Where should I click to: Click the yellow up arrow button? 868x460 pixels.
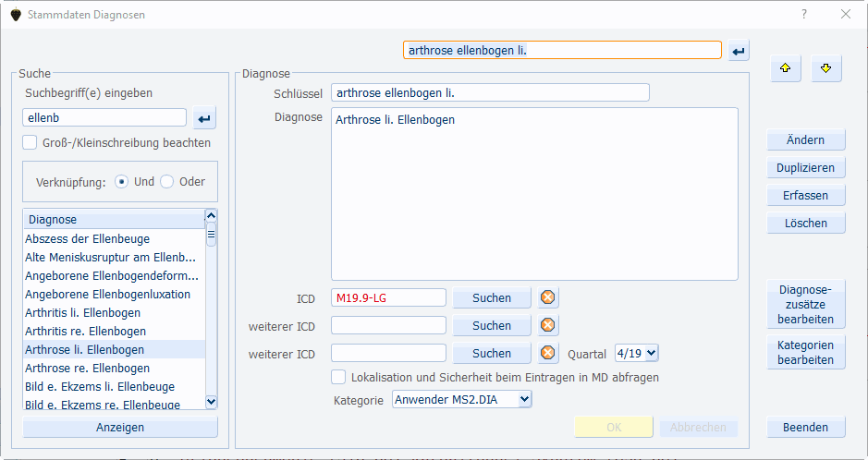[786, 68]
